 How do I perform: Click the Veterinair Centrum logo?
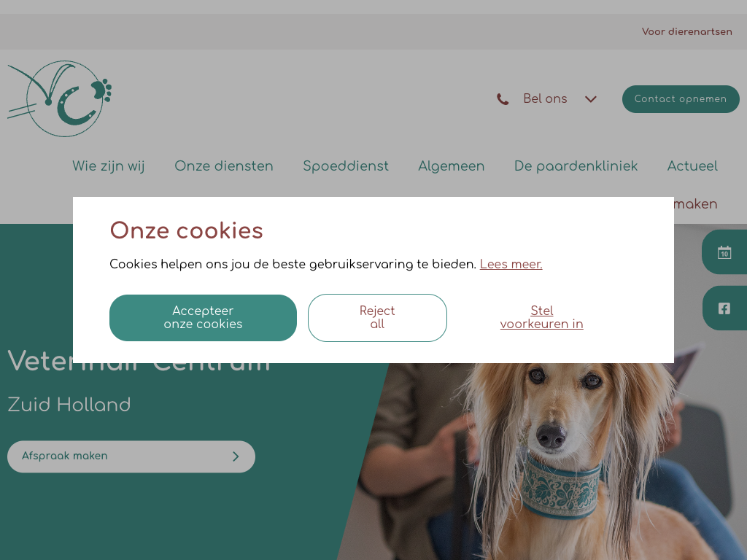(60, 98)
